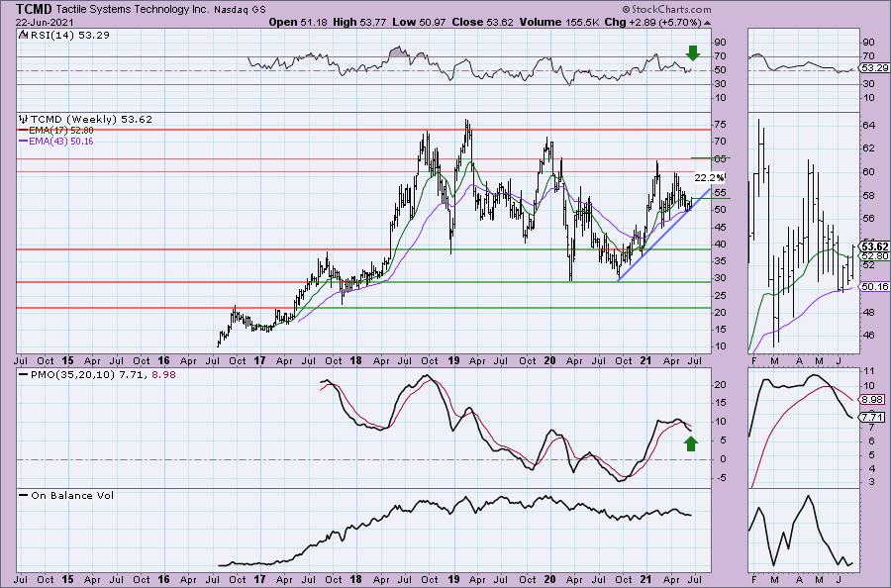Screen dimensions: 891x588
Task: Click the TCMD ticker symbol in header
Action: [34, 9]
